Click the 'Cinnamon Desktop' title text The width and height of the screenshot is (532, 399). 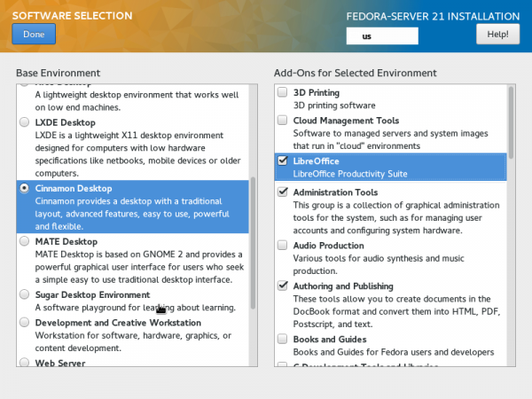click(74, 188)
